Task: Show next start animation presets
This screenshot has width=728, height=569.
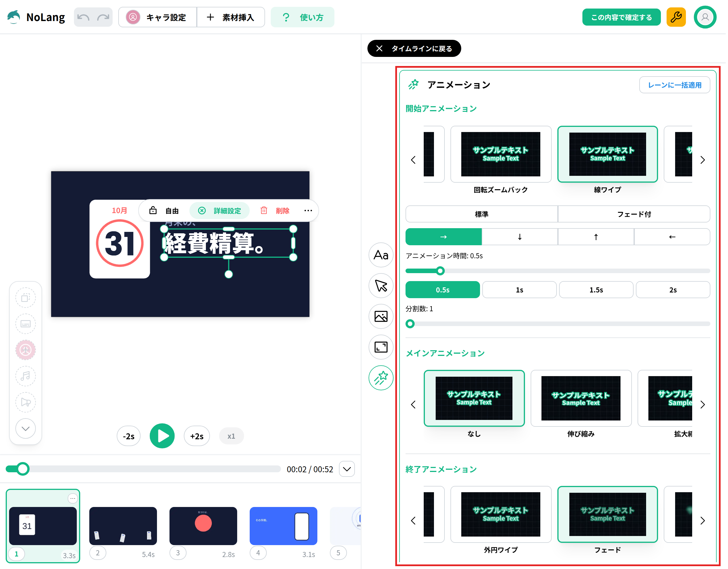Action: coord(704,160)
